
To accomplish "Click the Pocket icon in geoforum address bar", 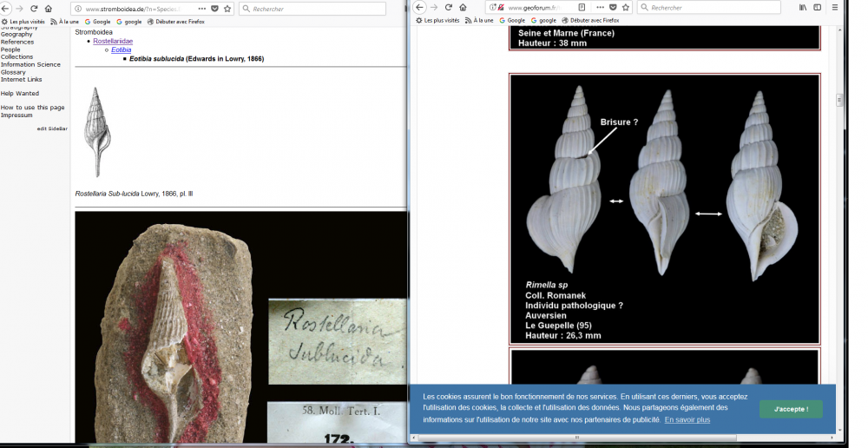I will (x=613, y=8).
